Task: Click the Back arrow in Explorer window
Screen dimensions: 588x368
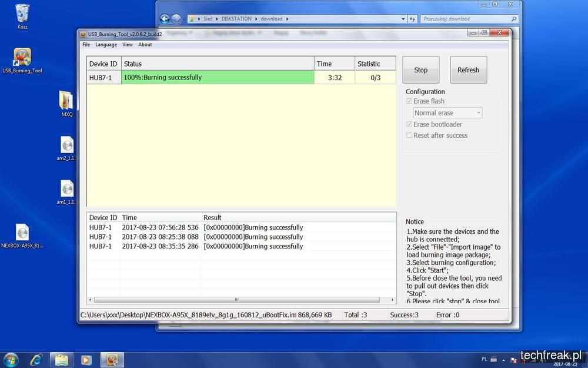Action: tap(165, 19)
